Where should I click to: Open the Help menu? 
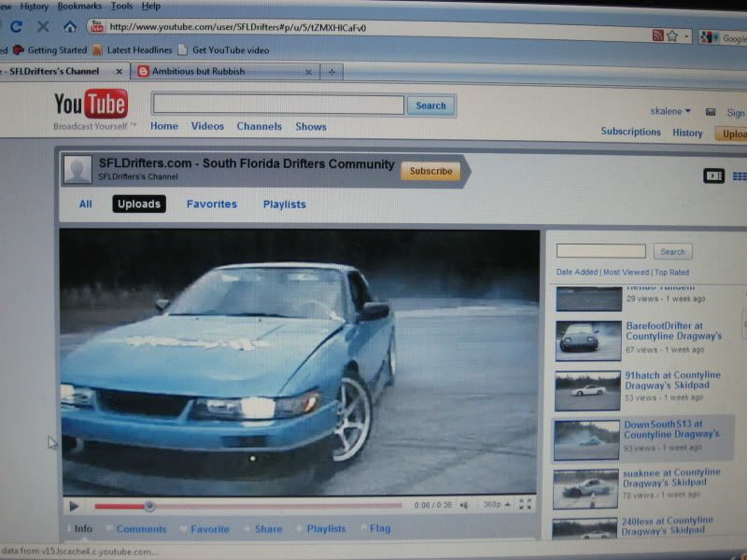pyautogui.click(x=151, y=7)
